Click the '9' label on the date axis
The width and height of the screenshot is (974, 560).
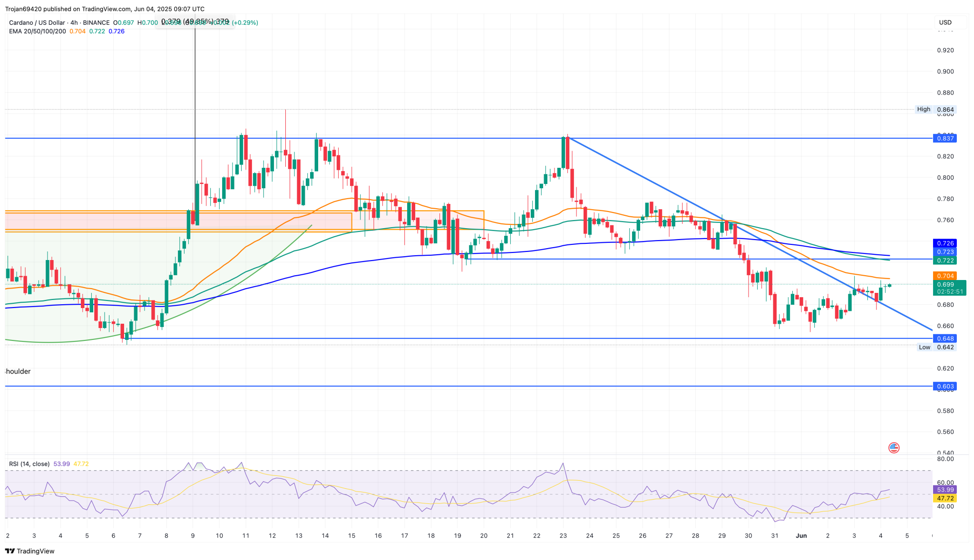pos(193,536)
